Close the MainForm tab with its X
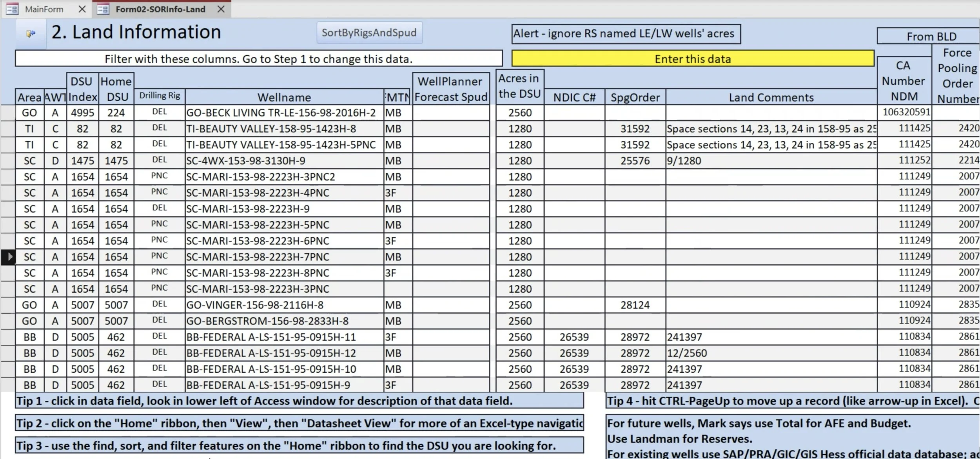Viewport: 980px width, 459px height. (82, 9)
